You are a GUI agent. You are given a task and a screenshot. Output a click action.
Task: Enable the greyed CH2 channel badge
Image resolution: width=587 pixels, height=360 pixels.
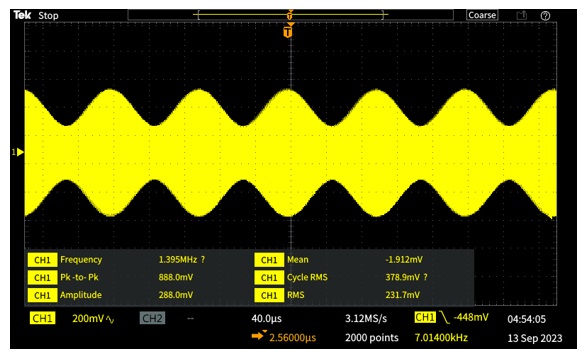(x=152, y=318)
